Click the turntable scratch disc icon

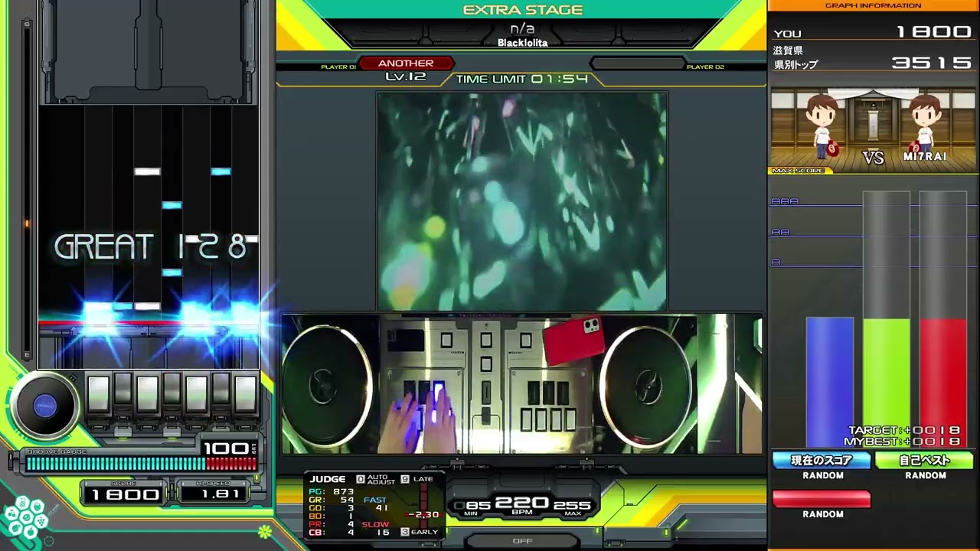coord(45,406)
